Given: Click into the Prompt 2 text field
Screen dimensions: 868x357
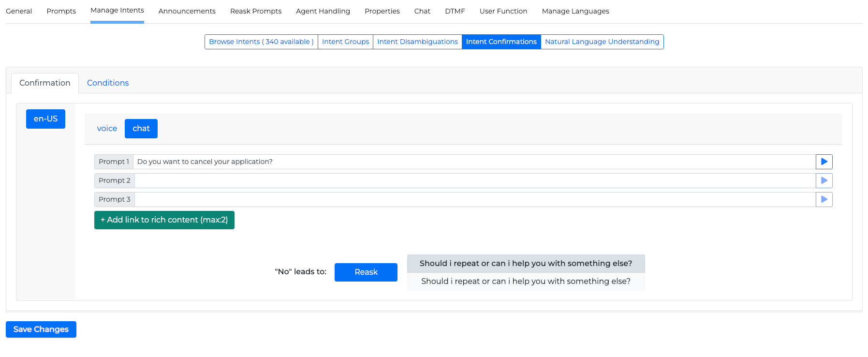Looking at the screenshot, I should 474,180.
